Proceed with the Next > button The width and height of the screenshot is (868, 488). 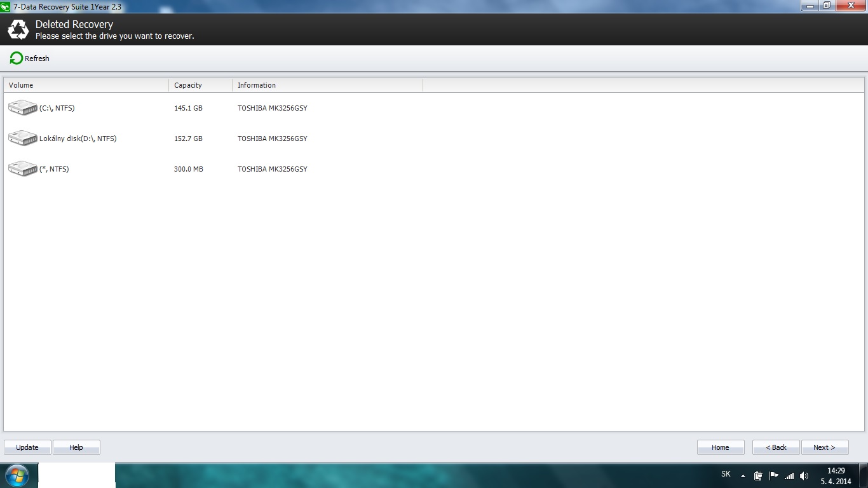pyautogui.click(x=825, y=447)
